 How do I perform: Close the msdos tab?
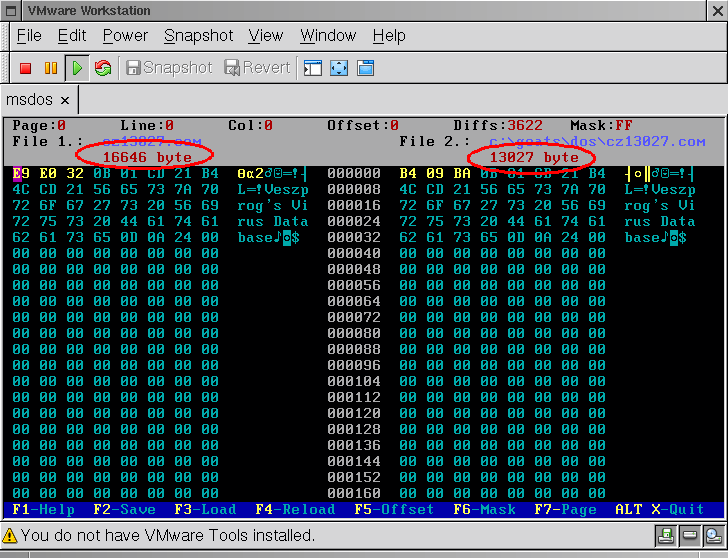pos(65,100)
